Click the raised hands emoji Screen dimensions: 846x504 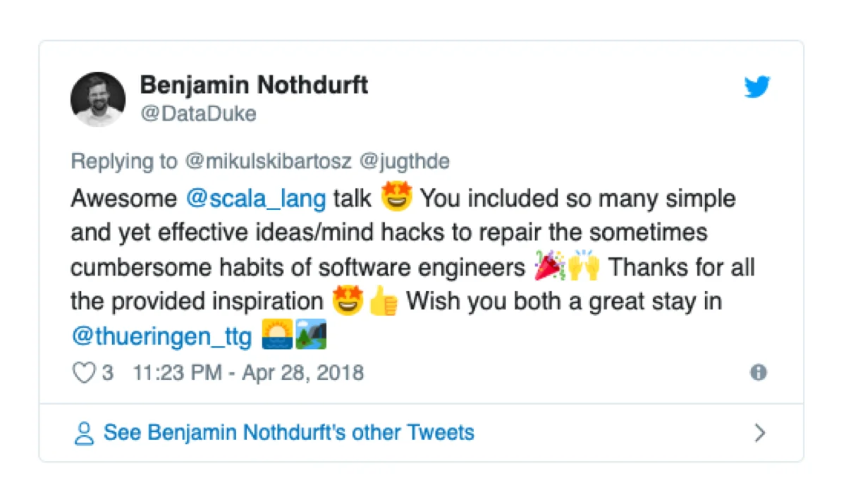click(584, 268)
